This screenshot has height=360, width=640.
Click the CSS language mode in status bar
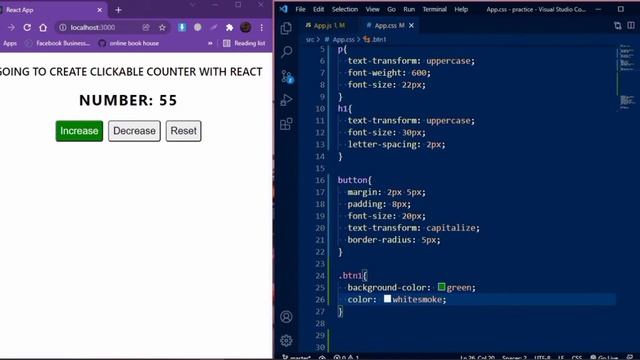point(576,358)
